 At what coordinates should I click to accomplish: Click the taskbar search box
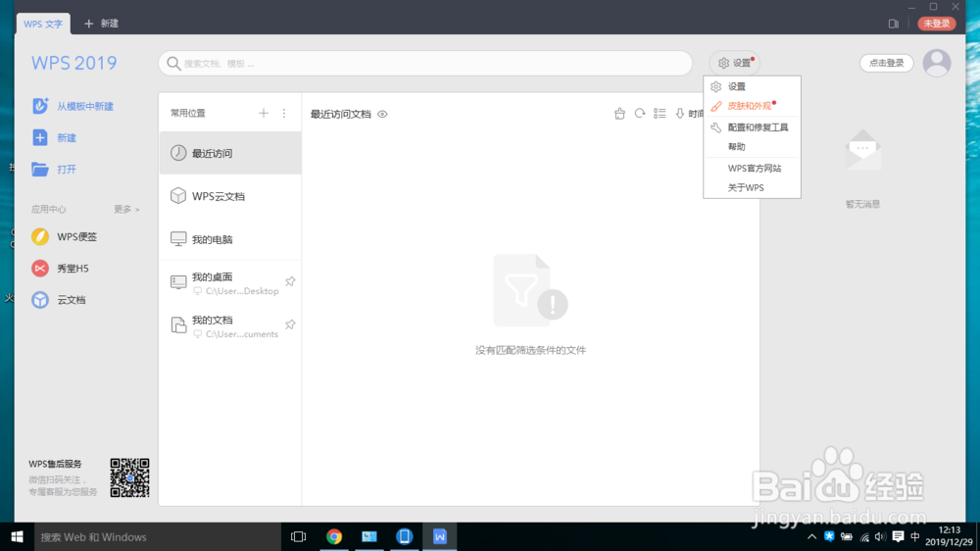(158, 536)
